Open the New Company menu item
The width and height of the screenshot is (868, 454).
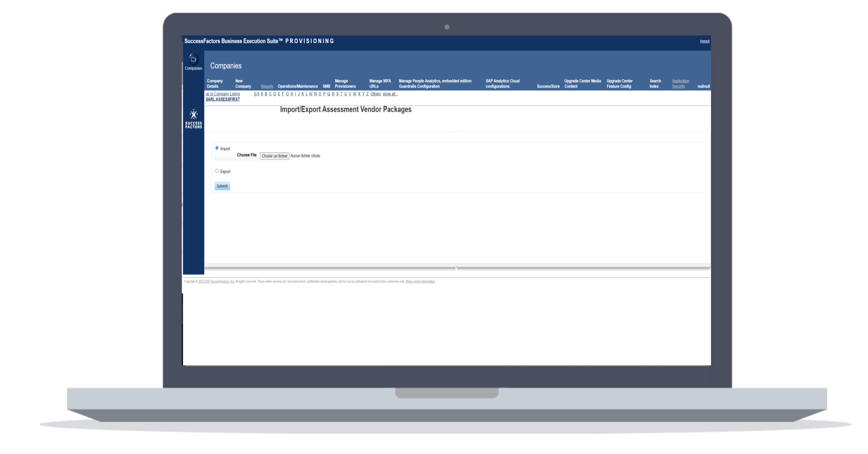243,84
